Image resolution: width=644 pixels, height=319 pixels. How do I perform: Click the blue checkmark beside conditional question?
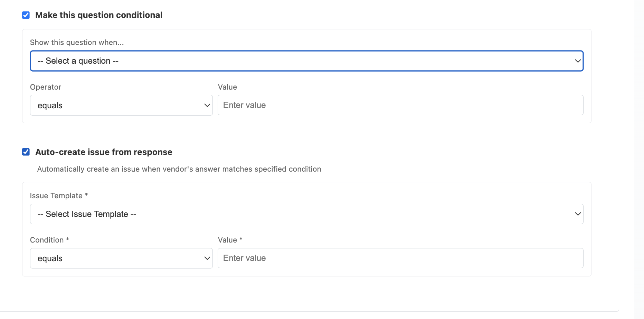(x=26, y=15)
